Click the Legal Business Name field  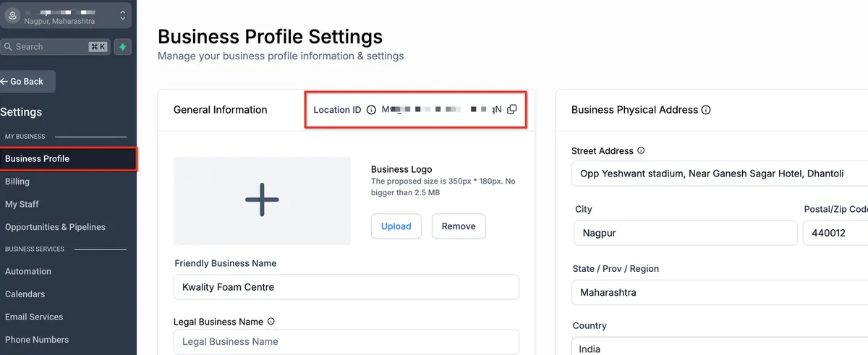346,342
